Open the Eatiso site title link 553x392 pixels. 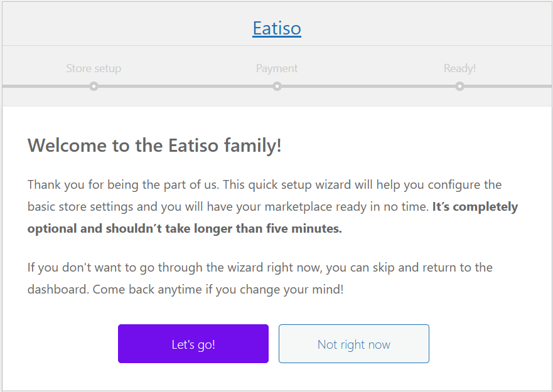(x=277, y=28)
